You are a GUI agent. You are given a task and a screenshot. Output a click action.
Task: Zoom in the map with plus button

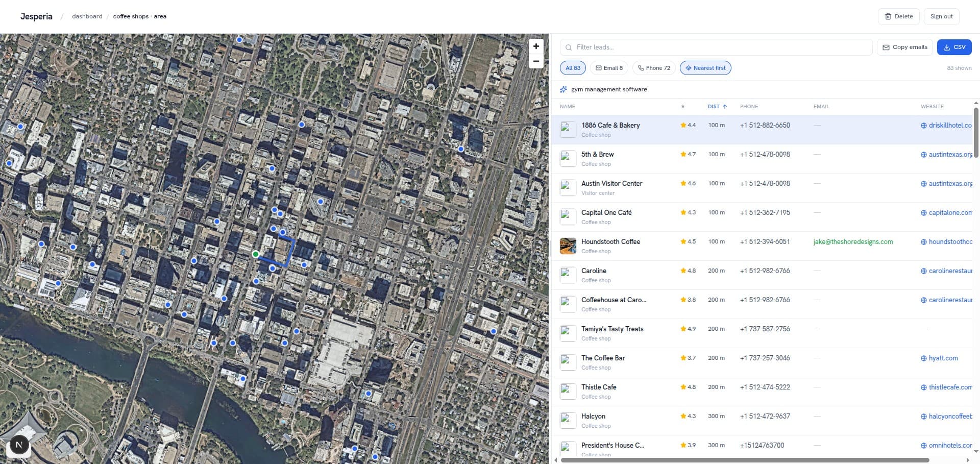[536, 46]
